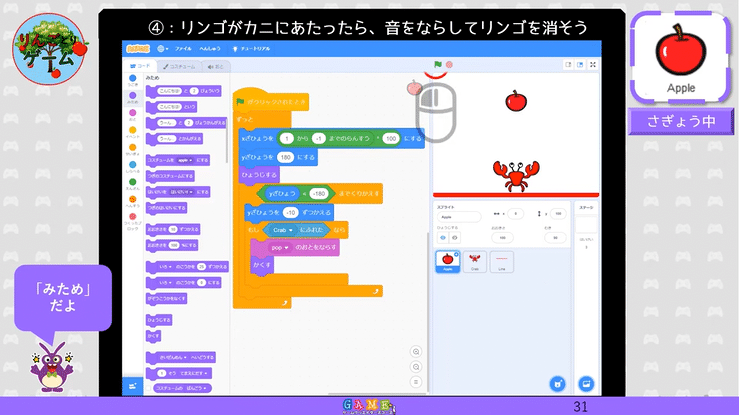Select the green えんざん operators category
The height and width of the screenshot is (415, 739).
pyautogui.click(x=133, y=182)
